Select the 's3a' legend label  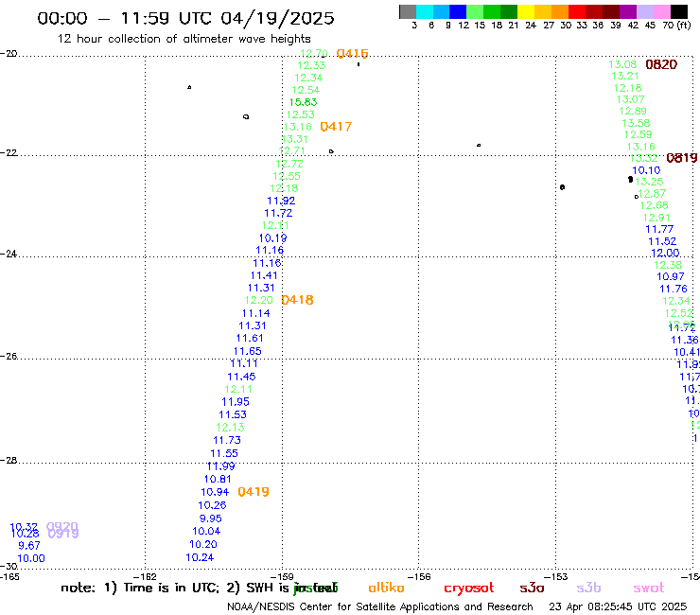tap(532, 588)
